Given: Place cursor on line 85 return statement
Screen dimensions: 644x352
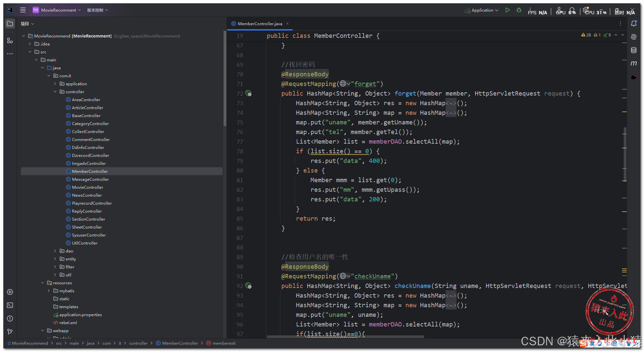Looking at the screenshot, I should tap(316, 218).
